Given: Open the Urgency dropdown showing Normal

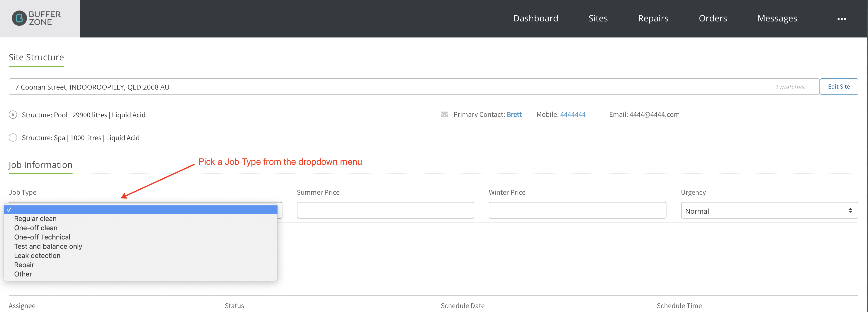Looking at the screenshot, I should [769, 211].
